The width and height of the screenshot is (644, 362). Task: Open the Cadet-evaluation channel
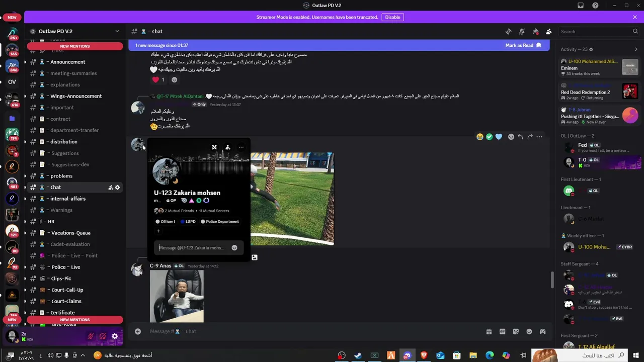[x=74, y=244]
